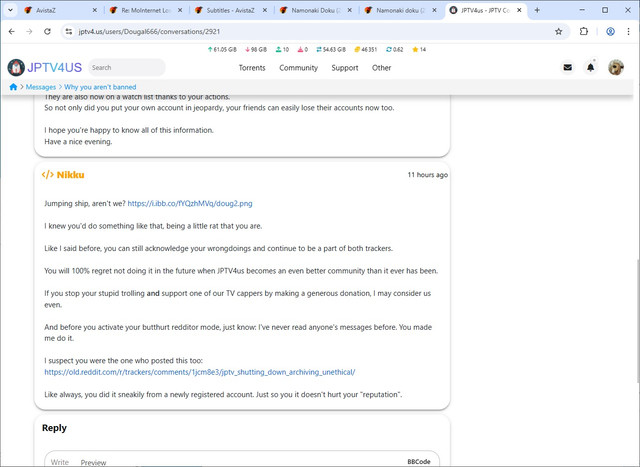This screenshot has height=467, width=640.
Task: Click the address bar URL
Action: [x=149, y=31]
